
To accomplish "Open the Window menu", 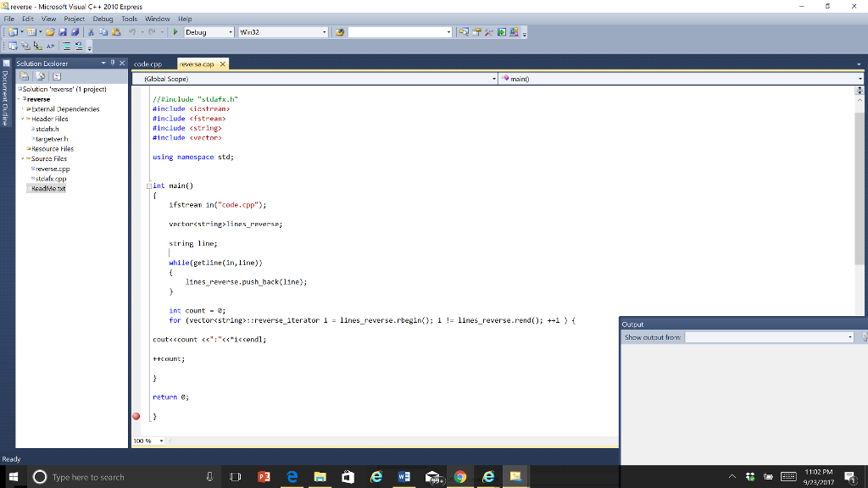I will tap(157, 19).
